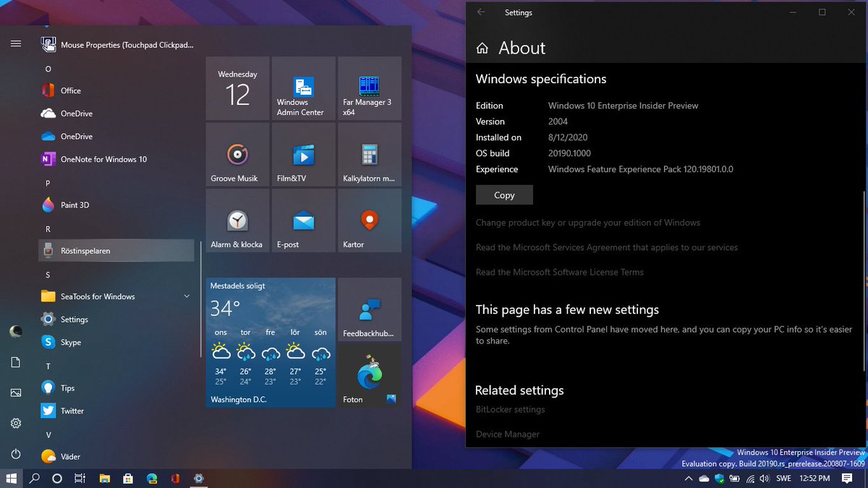
Task: Open Pictures from the Start rail
Action: click(x=16, y=393)
